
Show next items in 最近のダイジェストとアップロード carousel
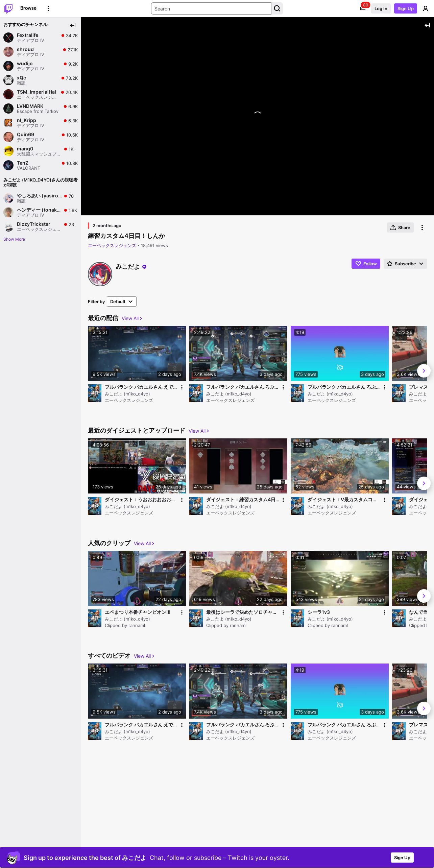pyautogui.click(x=424, y=483)
